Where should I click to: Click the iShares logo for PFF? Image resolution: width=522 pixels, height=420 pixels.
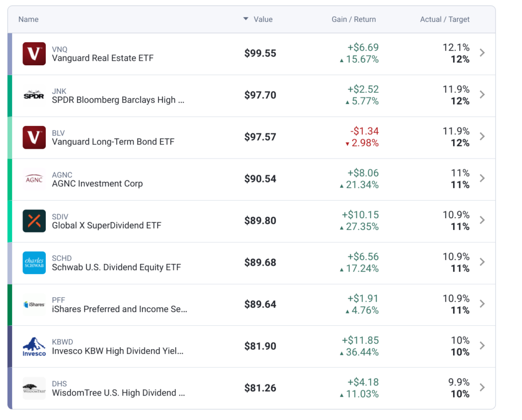[x=34, y=304]
